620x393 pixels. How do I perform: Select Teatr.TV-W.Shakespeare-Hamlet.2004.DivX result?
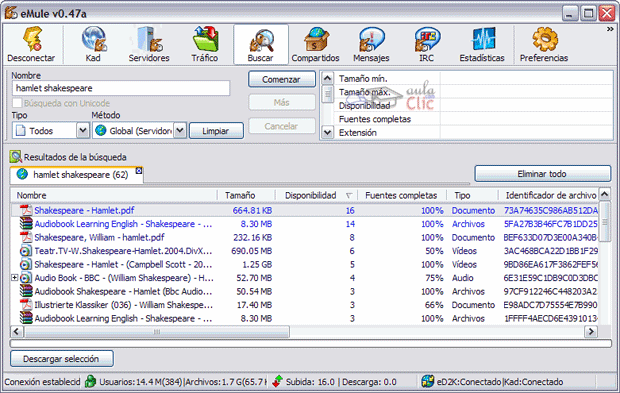(x=304, y=251)
